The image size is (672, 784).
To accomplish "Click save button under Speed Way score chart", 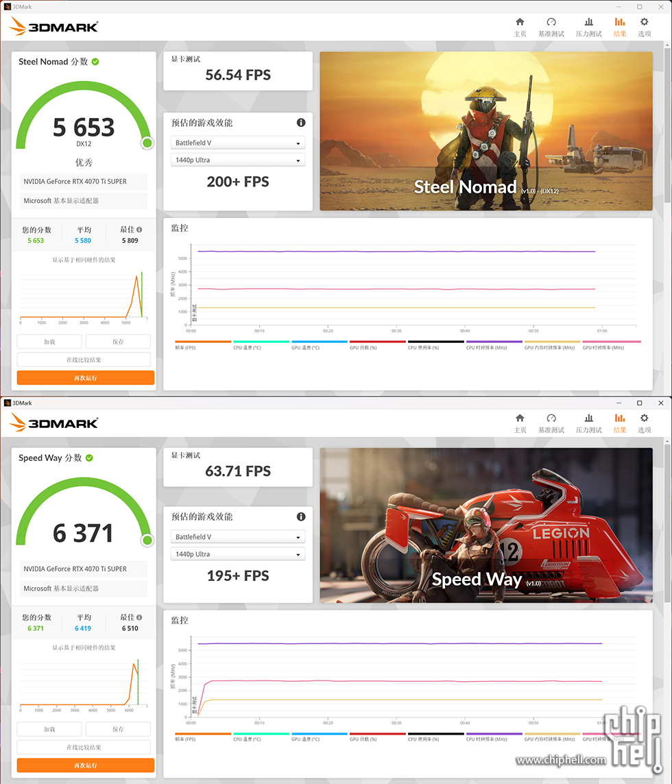I will pyautogui.click(x=118, y=729).
